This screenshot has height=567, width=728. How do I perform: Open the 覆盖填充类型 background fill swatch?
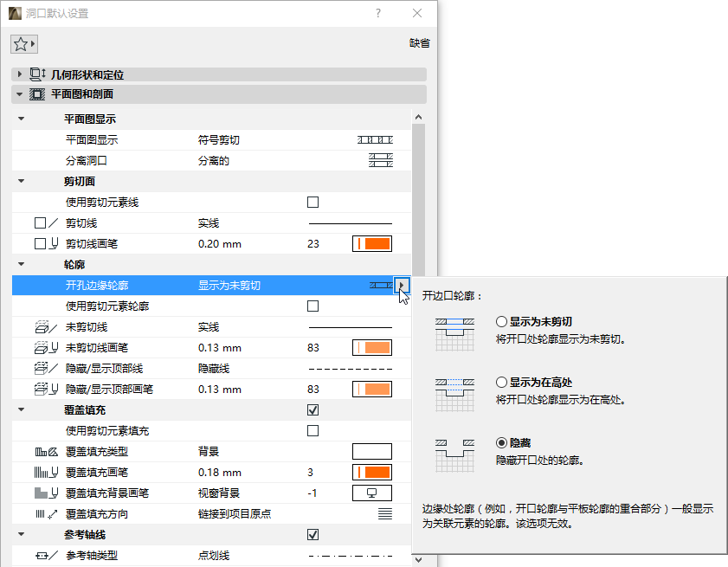372,451
